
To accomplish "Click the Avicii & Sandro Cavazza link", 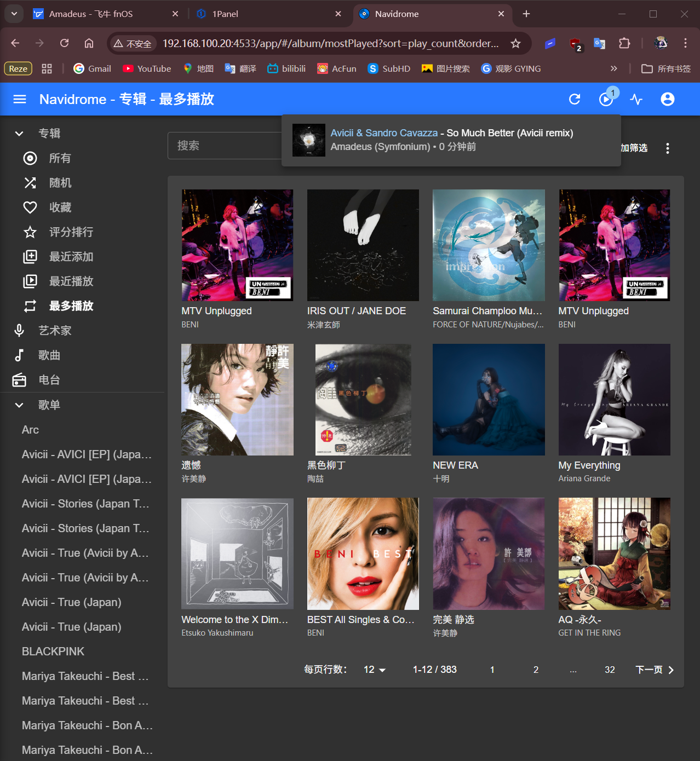I will tap(384, 133).
